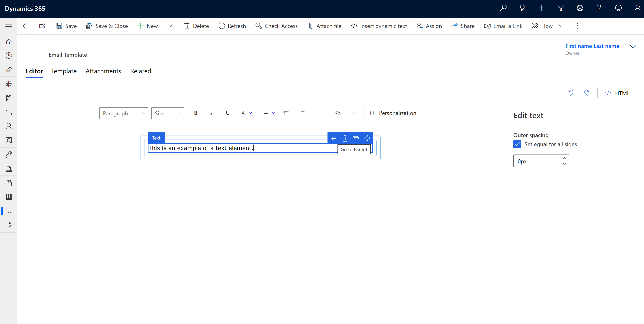Click the Bulleted list icon

(286, 113)
